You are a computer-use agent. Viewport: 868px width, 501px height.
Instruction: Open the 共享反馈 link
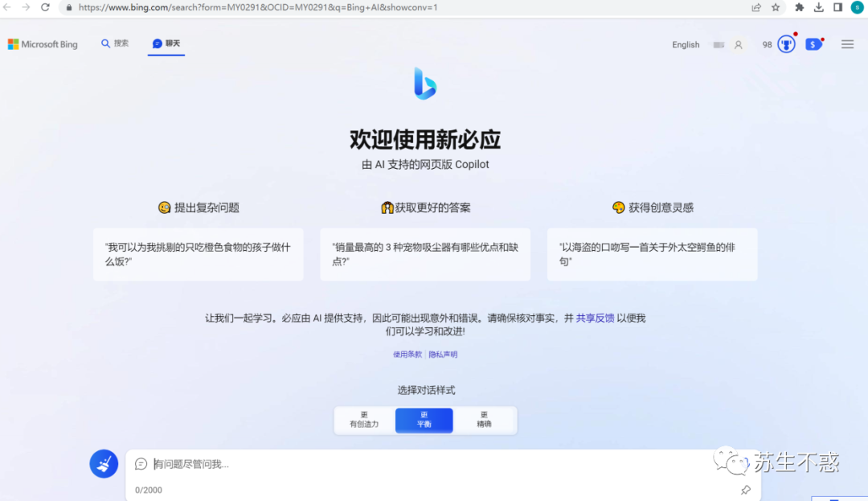coord(596,318)
